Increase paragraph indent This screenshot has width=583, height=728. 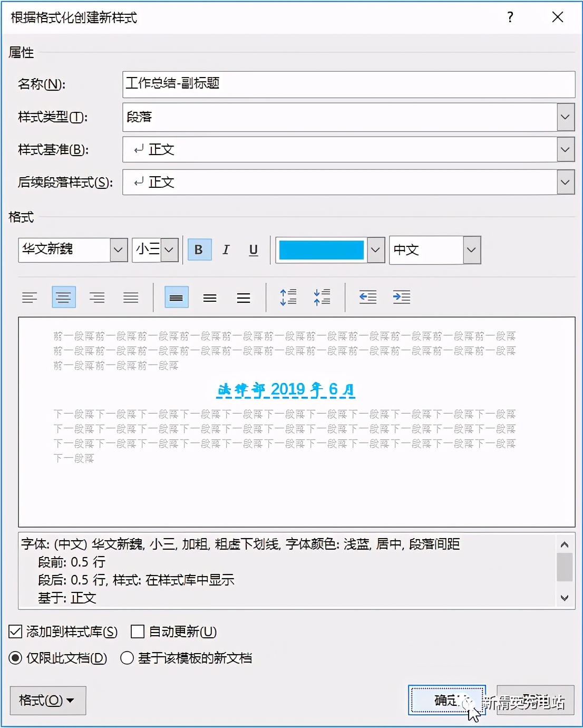coord(402,298)
